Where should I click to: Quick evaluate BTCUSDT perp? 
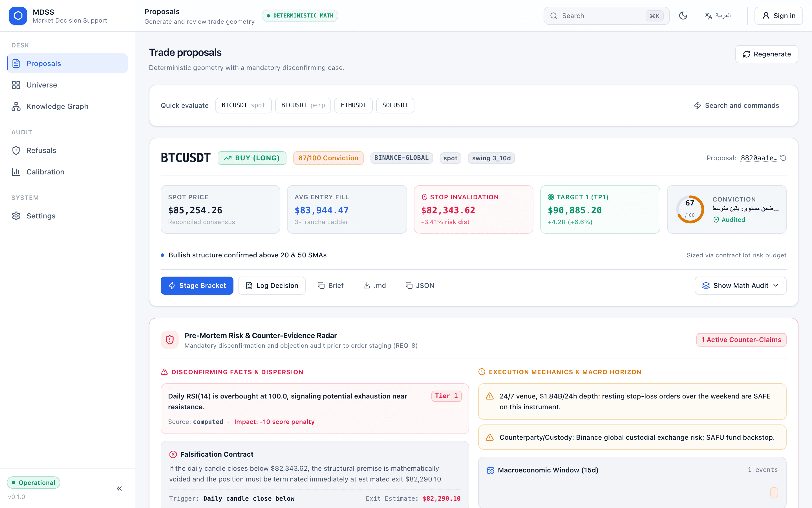pyautogui.click(x=303, y=106)
